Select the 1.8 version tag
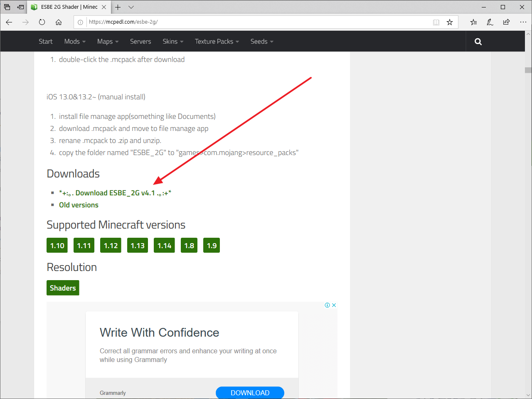This screenshot has width=532, height=399. [189, 246]
